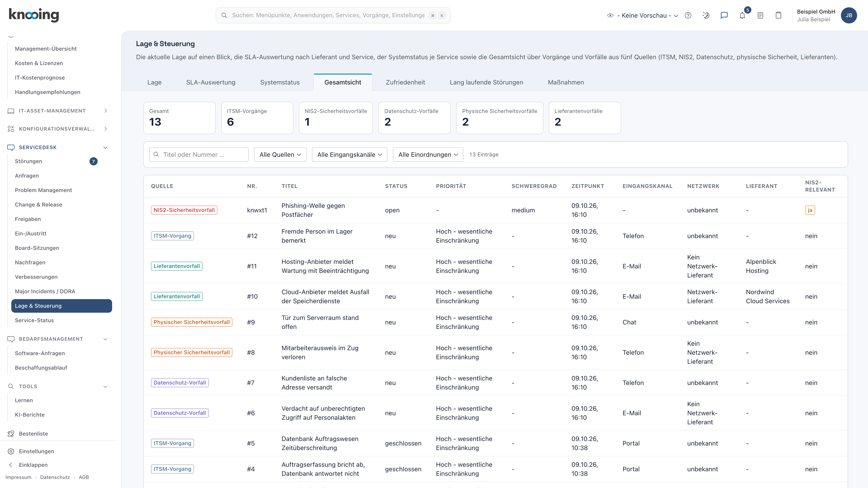Viewport: 868px width, 488px height.
Task: Click the Titel oder Nummer search field
Action: click(x=199, y=155)
